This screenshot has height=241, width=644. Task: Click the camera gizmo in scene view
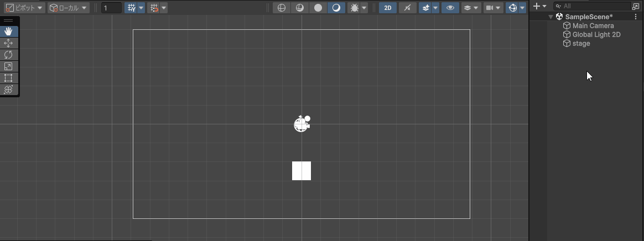click(302, 124)
